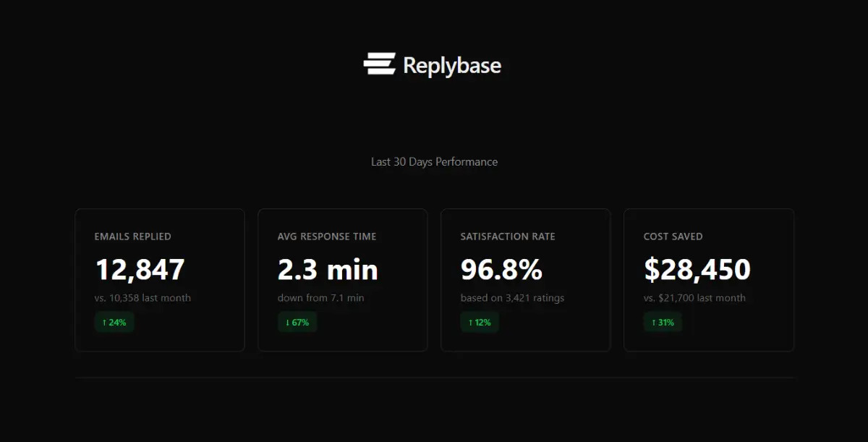Click the green arrow icon in the 24% badge

coord(103,323)
